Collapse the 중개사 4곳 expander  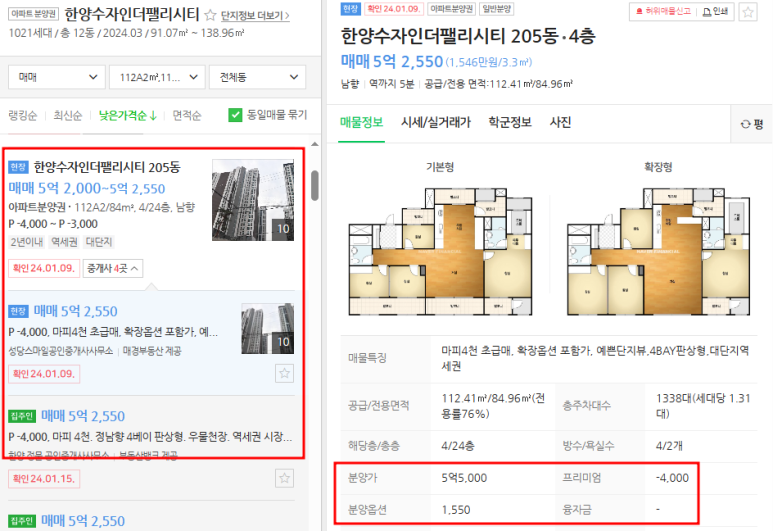113,268
